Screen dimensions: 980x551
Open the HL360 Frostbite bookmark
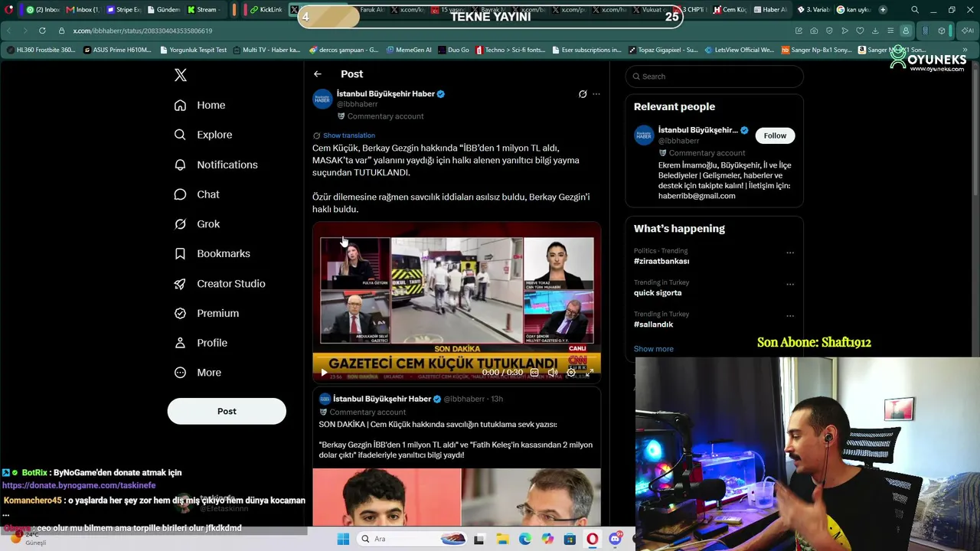coord(41,50)
